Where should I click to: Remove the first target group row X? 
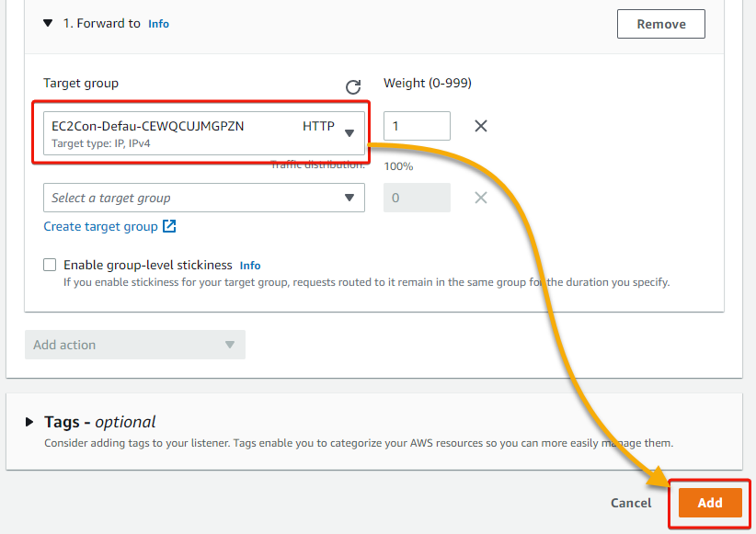(x=481, y=126)
